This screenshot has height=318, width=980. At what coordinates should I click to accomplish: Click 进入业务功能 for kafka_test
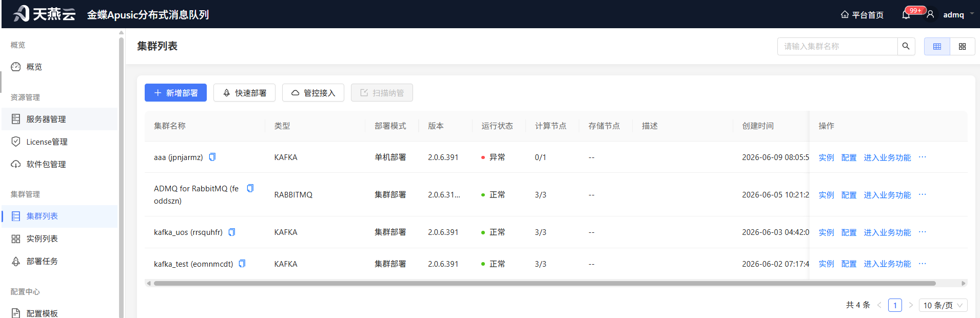[887, 264]
